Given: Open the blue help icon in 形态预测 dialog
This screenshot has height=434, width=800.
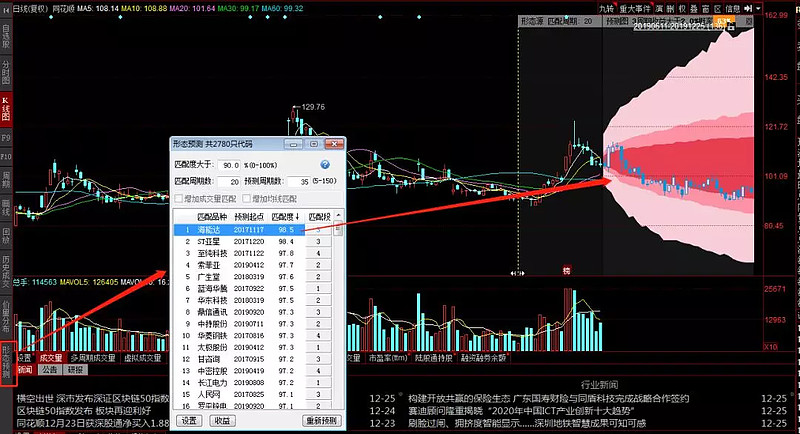Looking at the screenshot, I should [324, 164].
